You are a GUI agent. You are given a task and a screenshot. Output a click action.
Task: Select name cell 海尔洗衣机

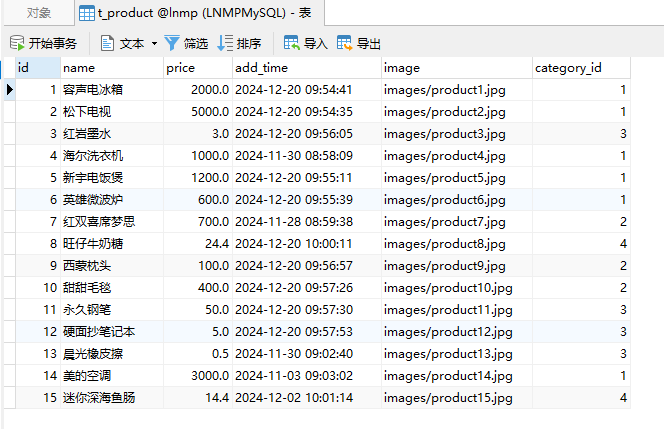[x=112, y=156]
